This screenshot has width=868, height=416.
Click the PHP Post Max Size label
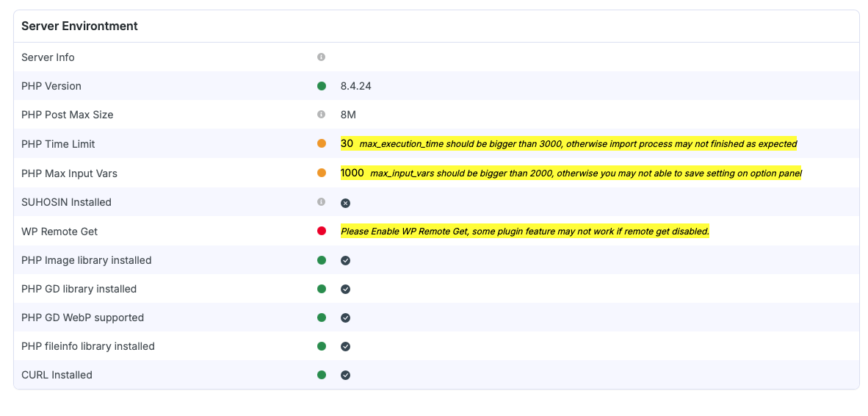pyautogui.click(x=67, y=115)
